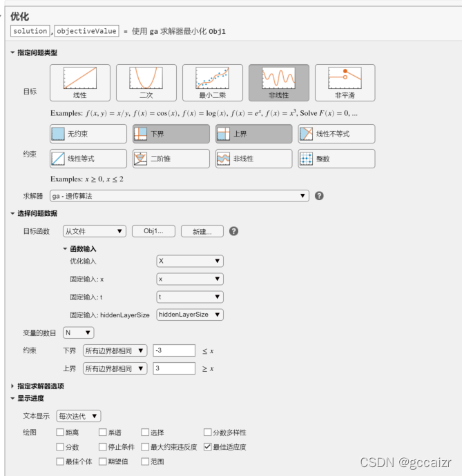Open objective function help question-mark icon

point(233,231)
